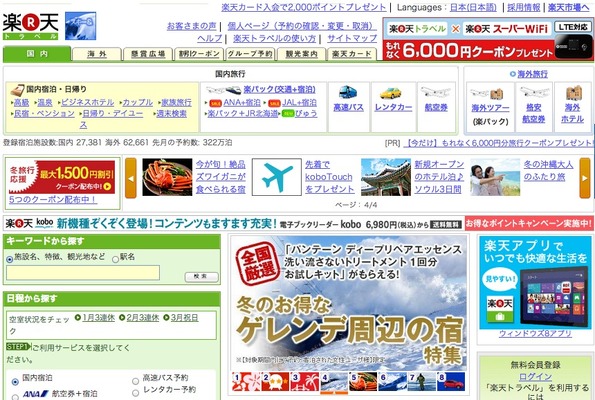Screen dimensions: 595x400
Task: Click the overseas hotel (海外ホテル) icon
Action: 573,93
